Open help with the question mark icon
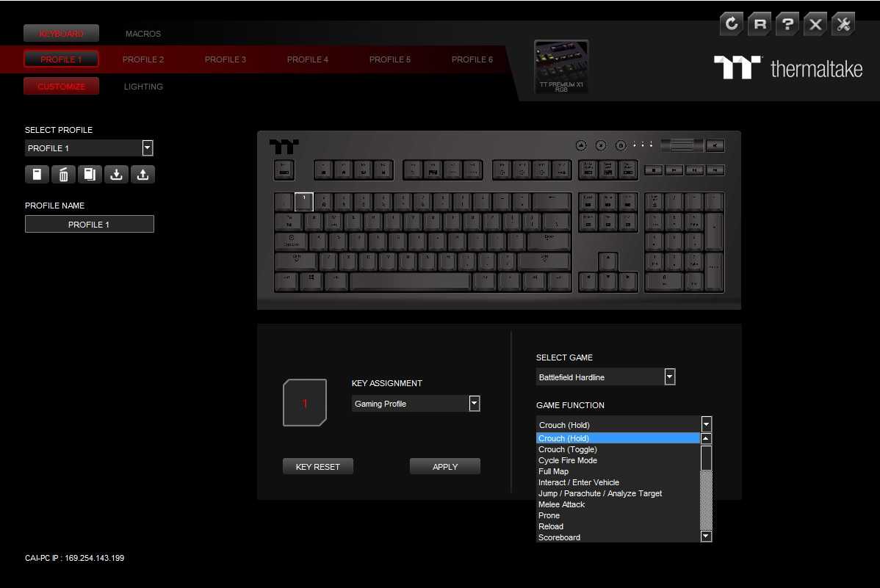The height and width of the screenshot is (588, 880). click(x=787, y=24)
